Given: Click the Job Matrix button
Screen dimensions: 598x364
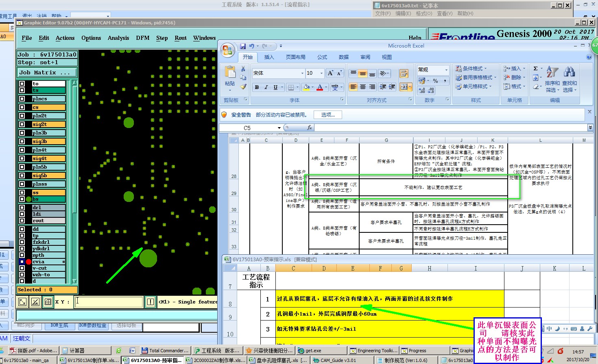Looking at the screenshot, I should pos(47,72).
